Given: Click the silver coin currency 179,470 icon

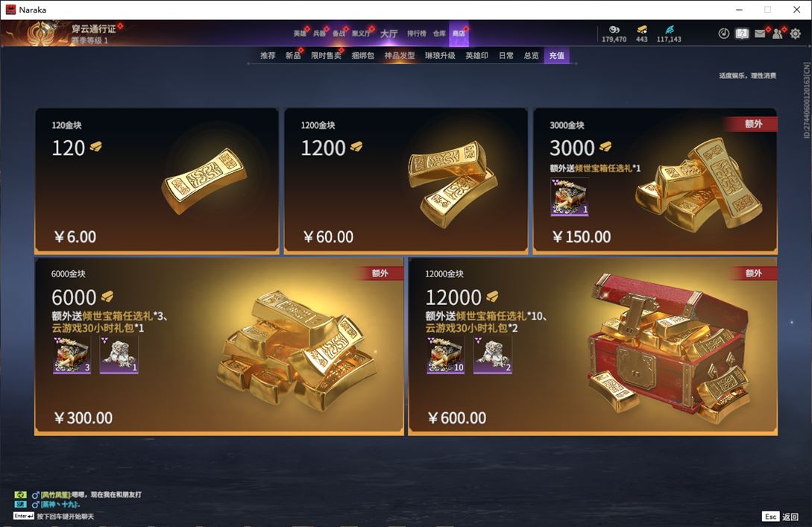Looking at the screenshot, I should click(614, 30).
